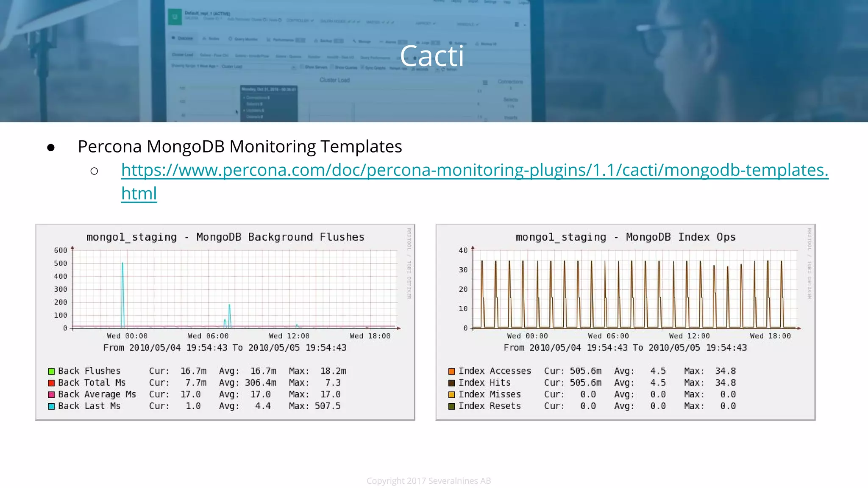Image resolution: width=868 pixels, height=488 pixels.
Task: Click the green Back Flushes legend swatch
Action: [51, 372]
